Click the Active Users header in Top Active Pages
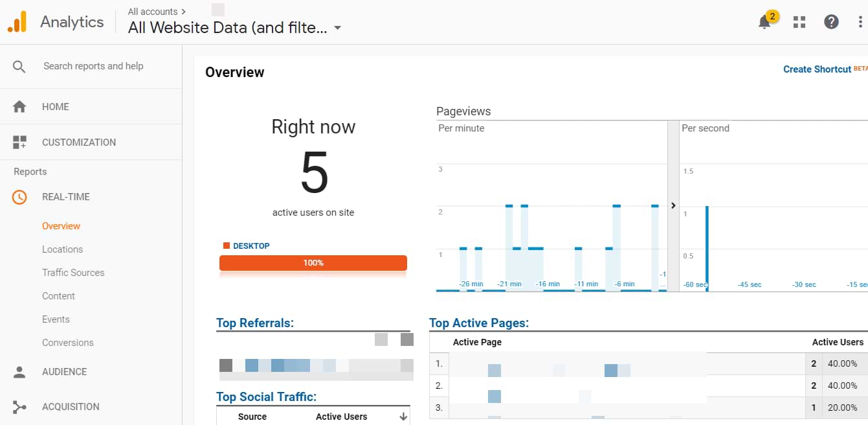This screenshot has height=425, width=868. point(838,342)
